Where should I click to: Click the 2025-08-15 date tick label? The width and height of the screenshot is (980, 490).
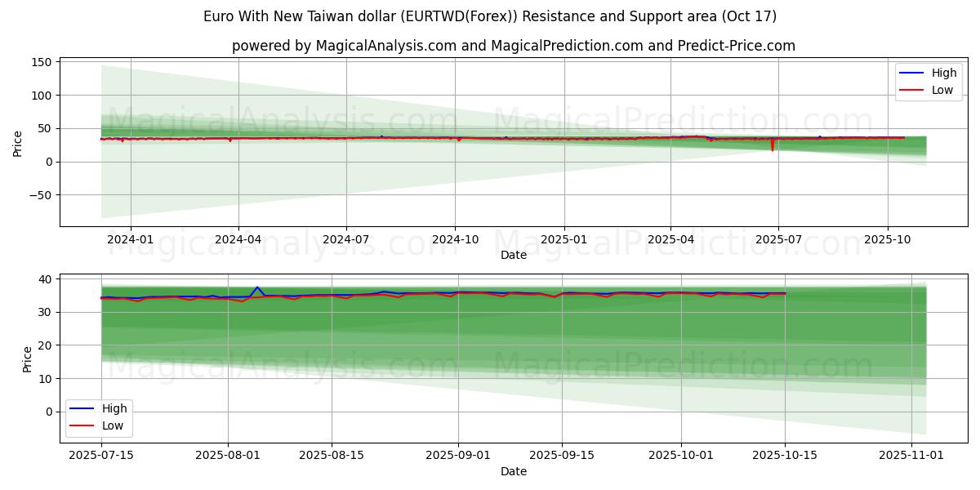pos(332,456)
